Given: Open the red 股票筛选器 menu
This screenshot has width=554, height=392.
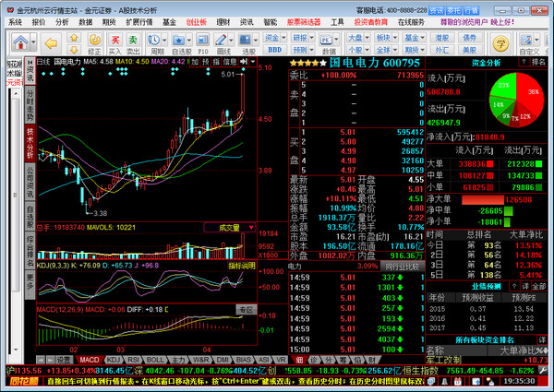Looking at the screenshot, I should (304, 22).
